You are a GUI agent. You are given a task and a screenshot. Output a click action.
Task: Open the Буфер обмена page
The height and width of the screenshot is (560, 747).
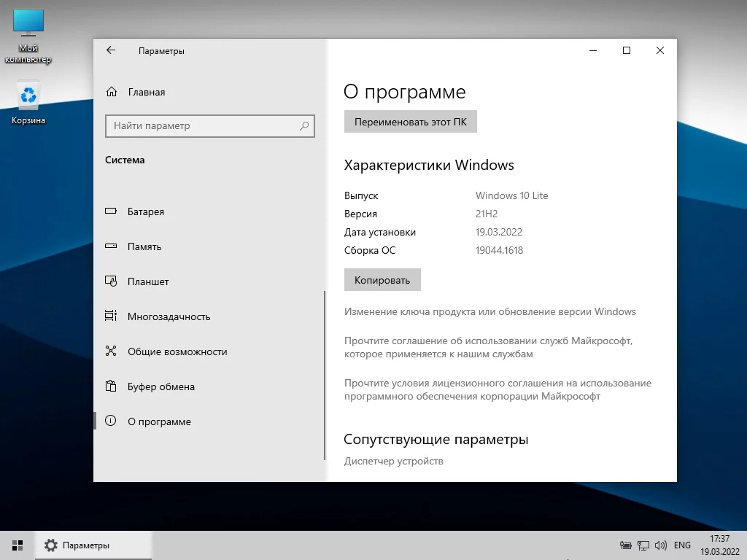[209, 386]
